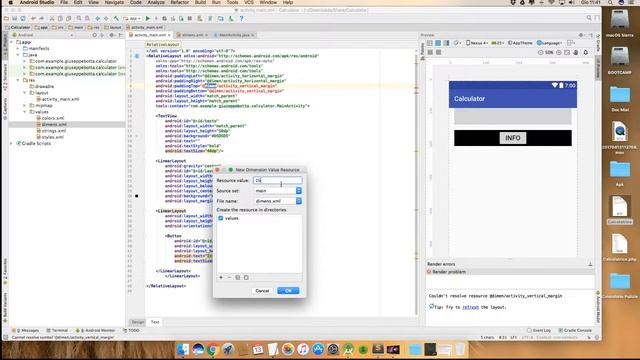
Task: Expand Gradle Scripts node
Action: pos(11,144)
